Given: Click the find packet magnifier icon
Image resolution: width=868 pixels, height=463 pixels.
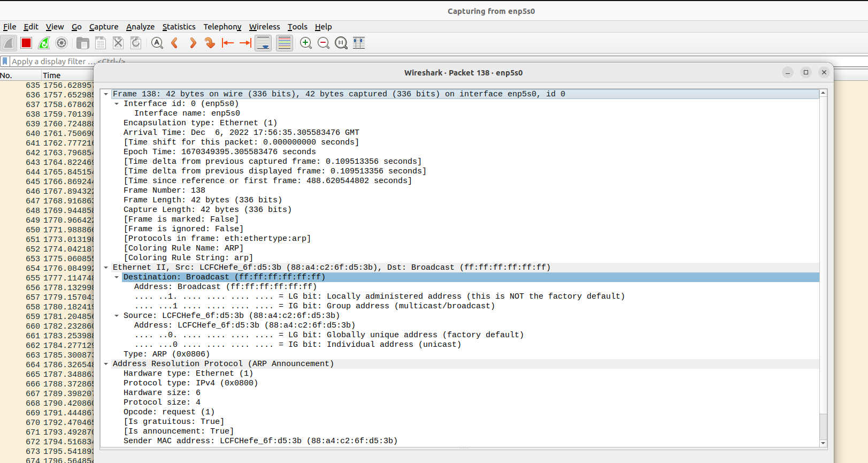Looking at the screenshot, I should click(157, 43).
